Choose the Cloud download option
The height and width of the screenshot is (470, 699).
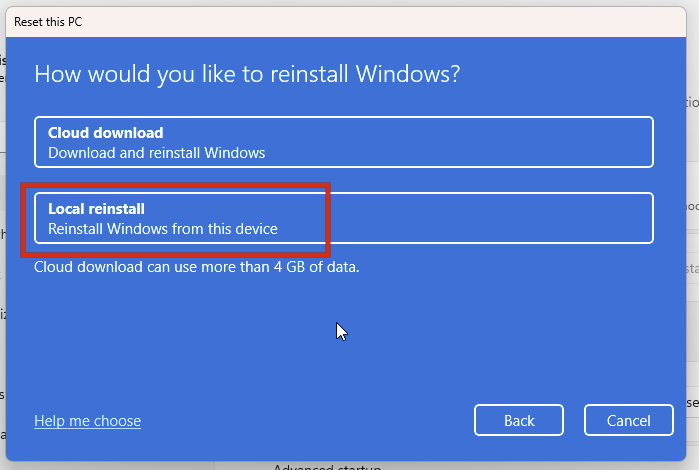[x=344, y=142]
